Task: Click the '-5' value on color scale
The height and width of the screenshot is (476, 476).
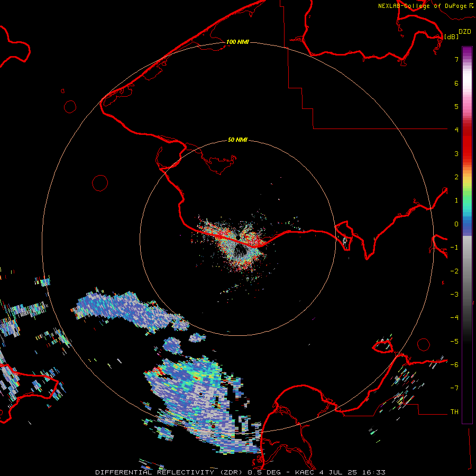Action: pos(454,342)
